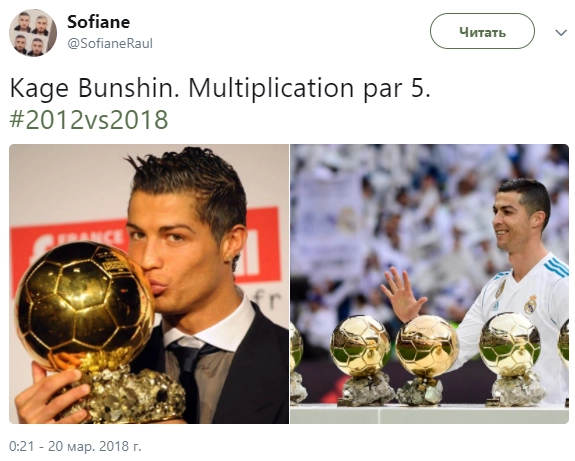This screenshot has width=575, height=461.
Task: Click the date 20 мар. 2018 г.
Action: 95,446
